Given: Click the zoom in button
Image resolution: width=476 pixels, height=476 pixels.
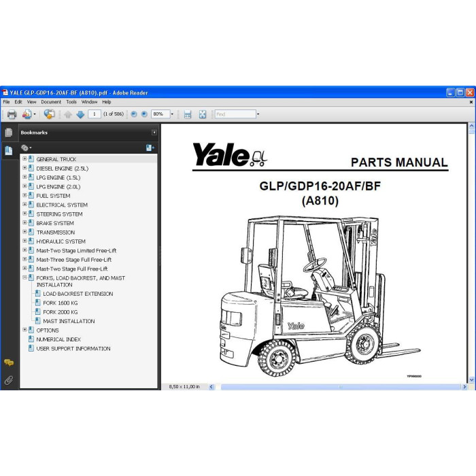Looking at the screenshot, I should (144, 114).
